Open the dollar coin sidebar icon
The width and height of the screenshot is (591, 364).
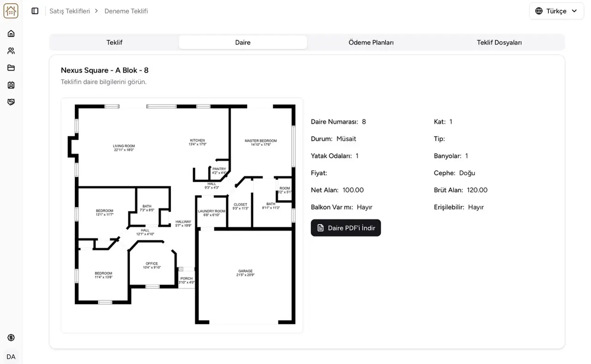coord(11,338)
